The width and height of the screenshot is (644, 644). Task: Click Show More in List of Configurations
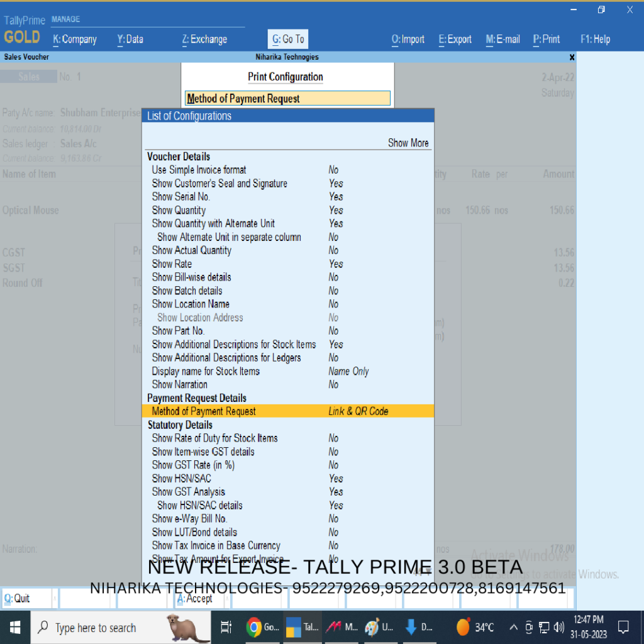click(x=408, y=143)
